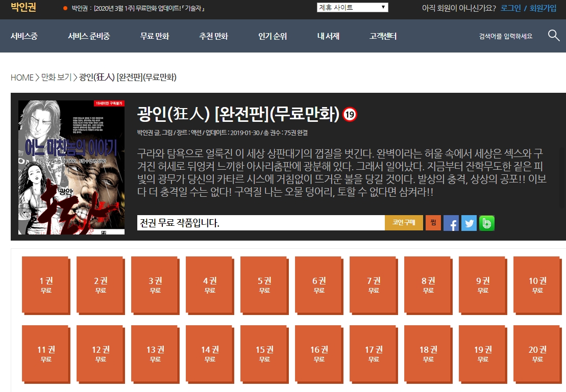Go to 무료 만화 menu
Screen dimensions: 566x392
coord(155,36)
